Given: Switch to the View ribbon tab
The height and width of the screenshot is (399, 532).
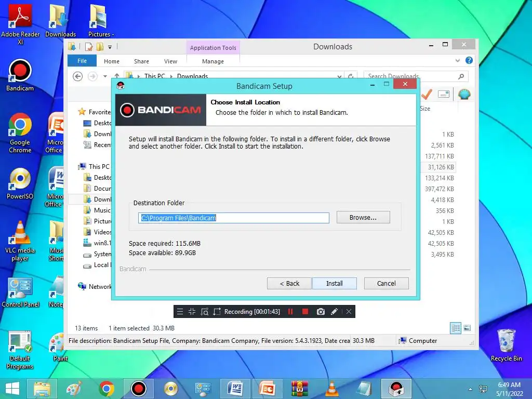Looking at the screenshot, I should click(x=170, y=61).
